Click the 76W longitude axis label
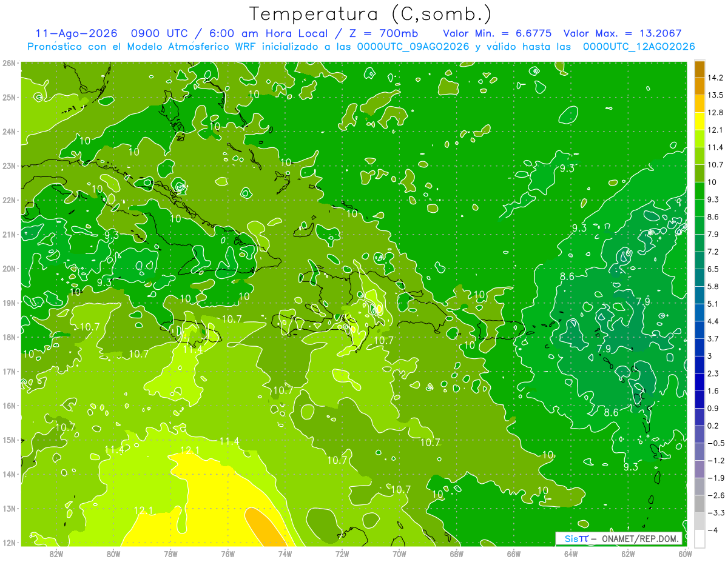Image resolution: width=728 pixels, height=562 pixels. tap(227, 554)
